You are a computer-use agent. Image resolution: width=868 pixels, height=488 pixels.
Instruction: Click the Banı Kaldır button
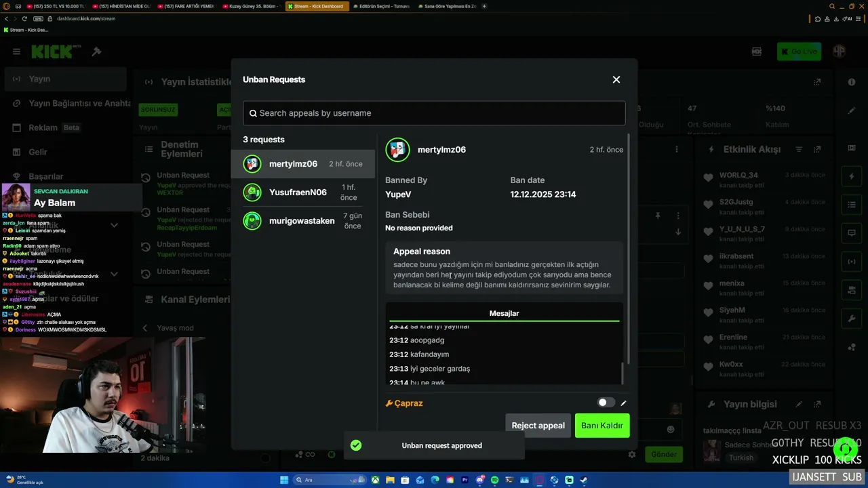click(602, 426)
